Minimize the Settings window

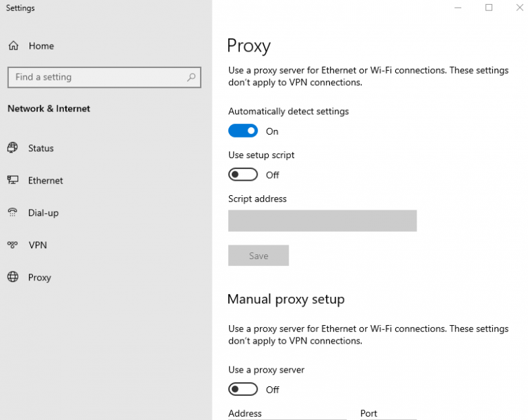click(x=458, y=8)
